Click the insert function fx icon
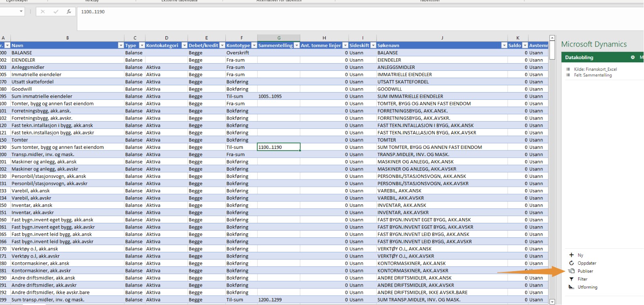Image resolution: width=644 pixels, height=305 pixels. (x=69, y=12)
